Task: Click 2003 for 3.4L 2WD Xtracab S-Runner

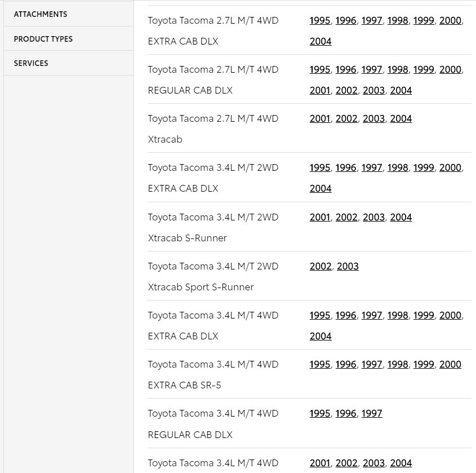Action: (373, 217)
